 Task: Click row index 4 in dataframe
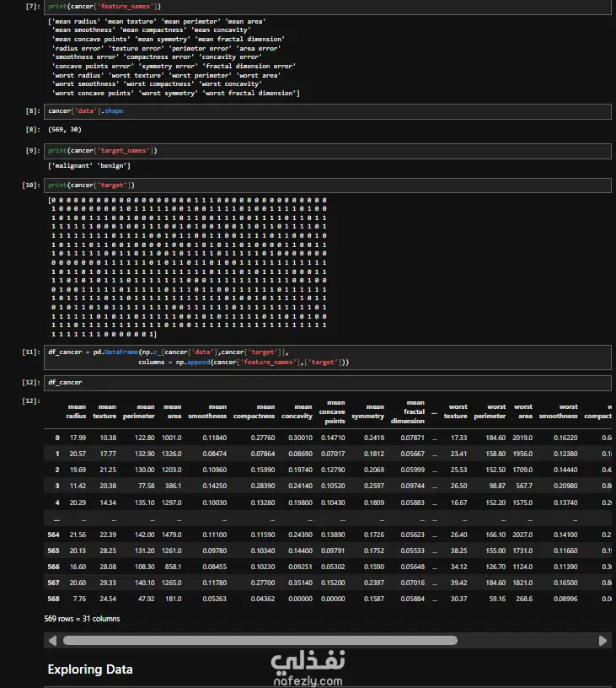click(57, 503)
